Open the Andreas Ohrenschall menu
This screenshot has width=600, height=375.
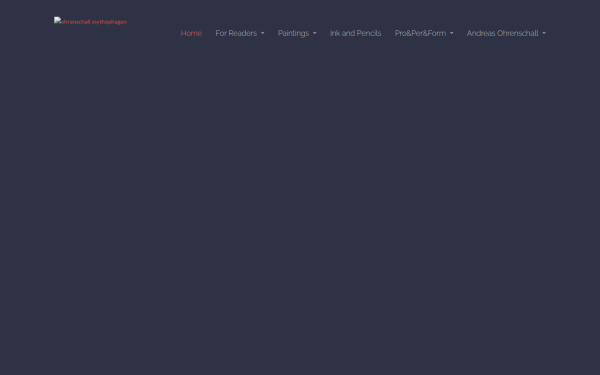[x=502, y=33]
